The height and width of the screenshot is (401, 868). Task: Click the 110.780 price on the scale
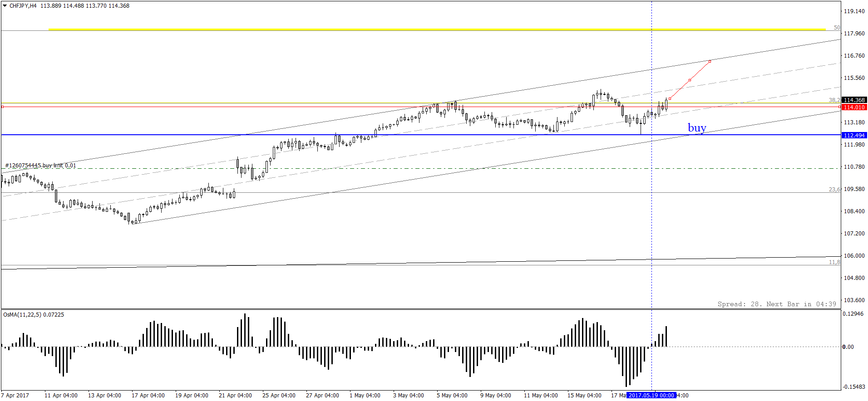(854, 166)
